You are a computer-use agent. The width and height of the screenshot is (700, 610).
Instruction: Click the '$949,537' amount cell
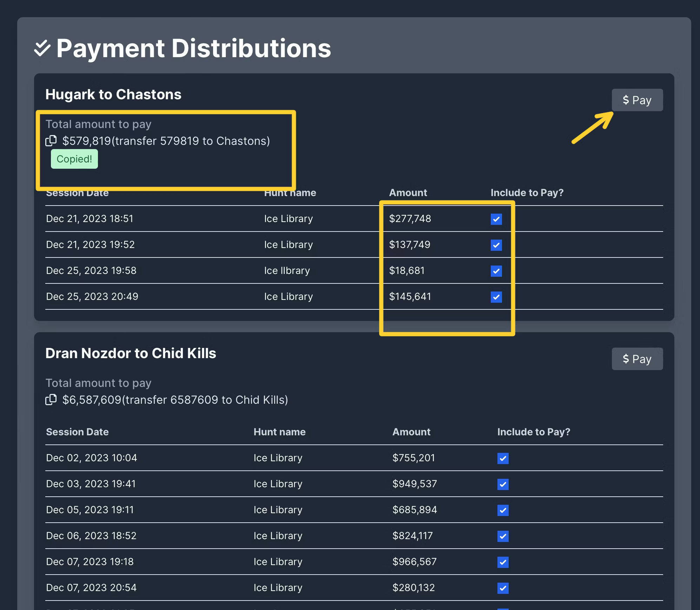(x=415, y=484)
